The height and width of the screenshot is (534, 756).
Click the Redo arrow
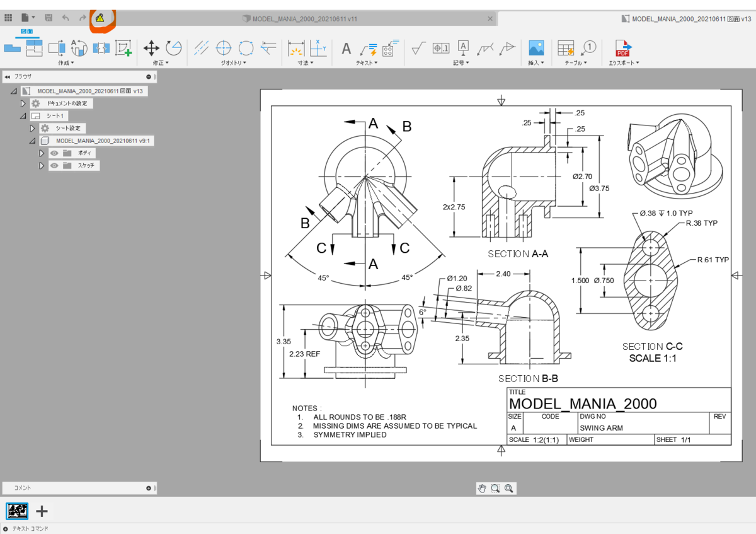point(83,18)
